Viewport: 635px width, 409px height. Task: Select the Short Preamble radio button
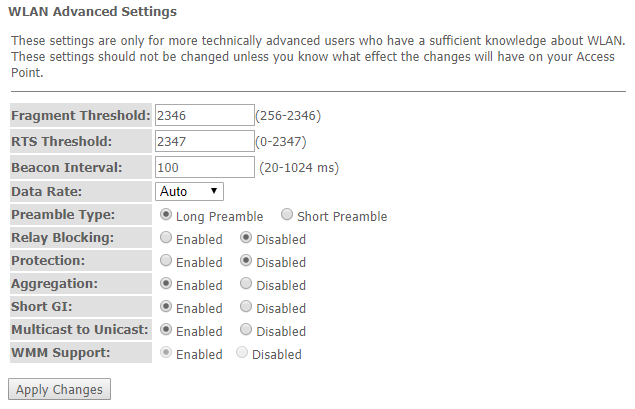(x=287, y=215)
